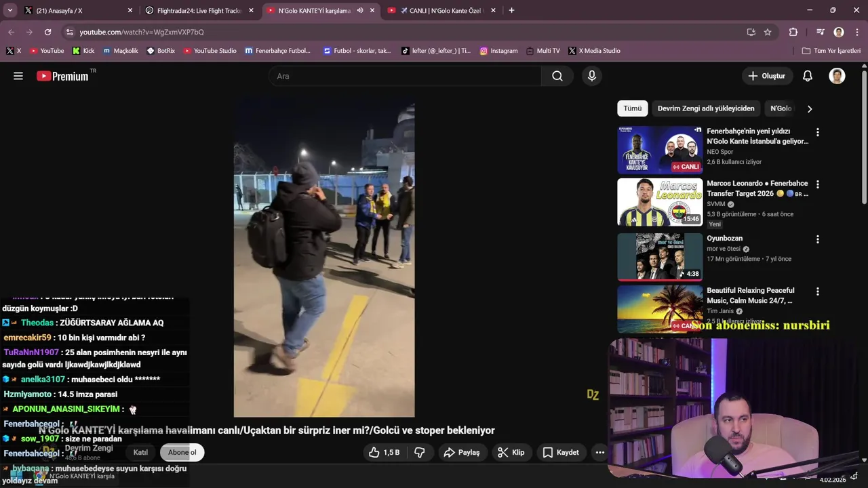Open the YouTube Studio bookmark
Screen dimensions: 868x488
point(210,51)
